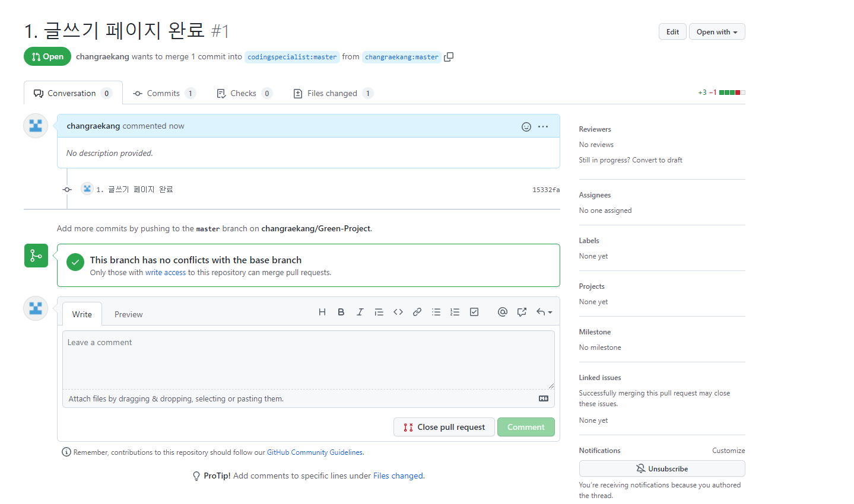Screen dimensions: 854x504
Task: Click base branch codingspecialist:master
Action: 292,57
